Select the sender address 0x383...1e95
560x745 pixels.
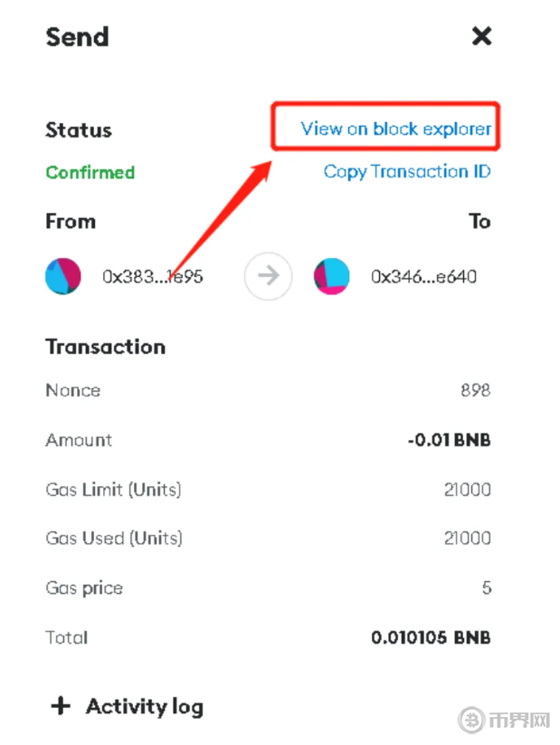152,277
